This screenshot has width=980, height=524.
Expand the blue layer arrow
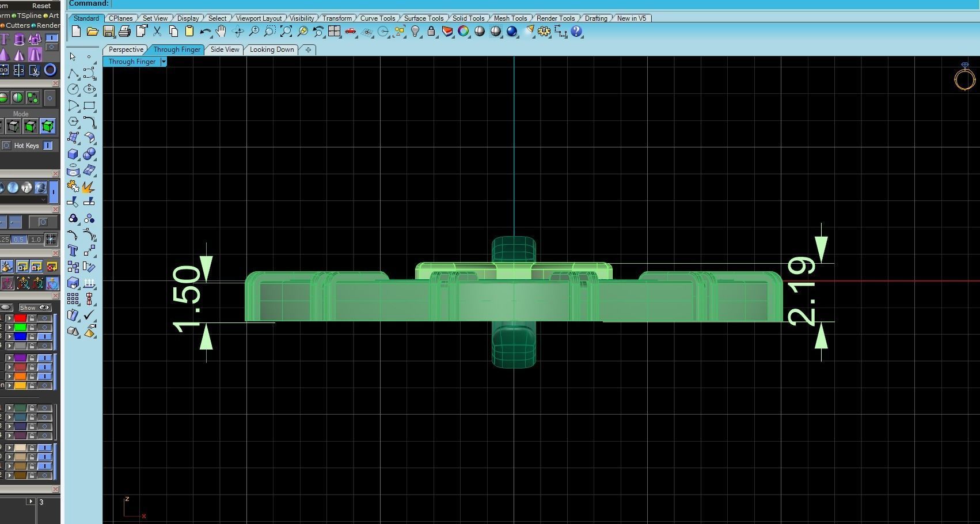(10, 336)
